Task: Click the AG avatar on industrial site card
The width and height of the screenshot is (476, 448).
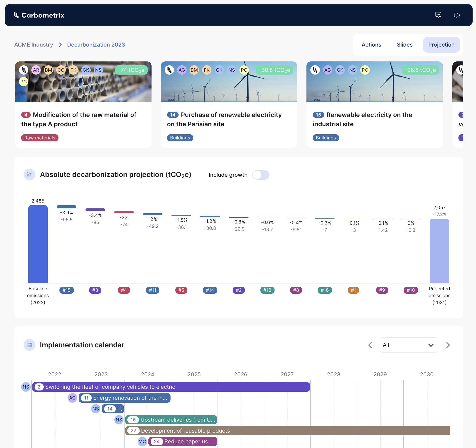Action: click(x=327, y=70)
